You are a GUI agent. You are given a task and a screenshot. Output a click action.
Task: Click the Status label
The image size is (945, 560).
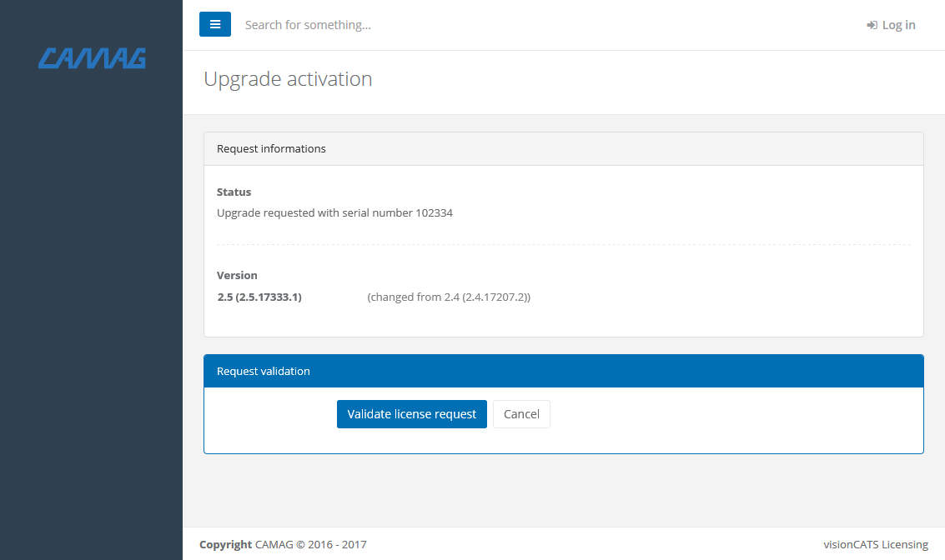pyautogui.click(x=234, y=192)
